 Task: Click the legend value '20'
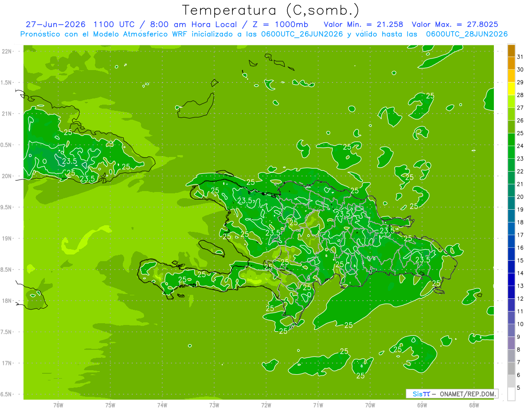click(520, 197)
